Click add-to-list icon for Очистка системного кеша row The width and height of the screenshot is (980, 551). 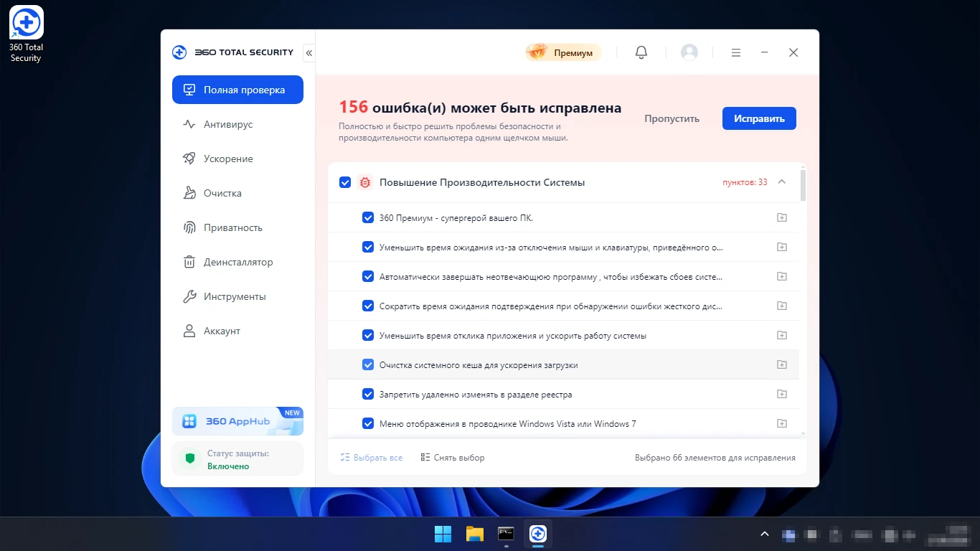782,364
